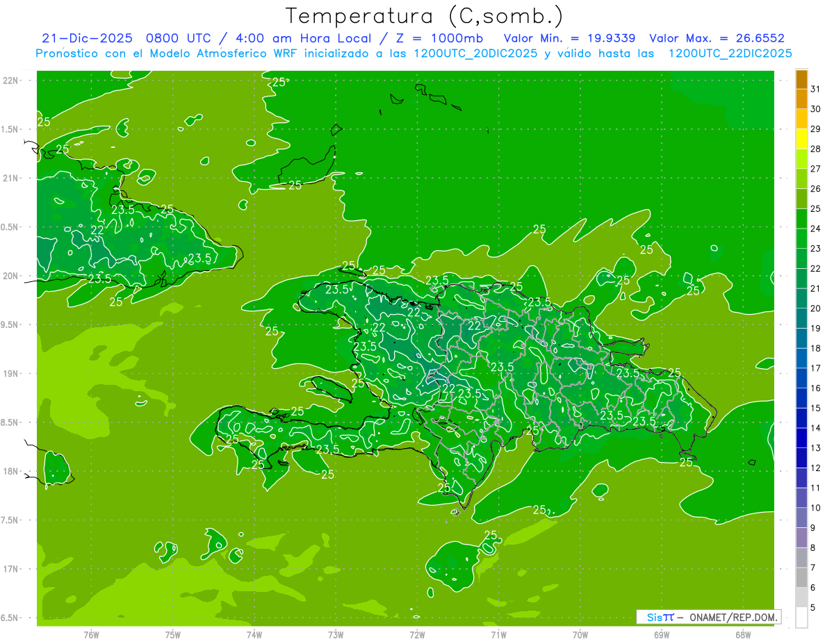Click the legend swatch between 25 and 26
834x644 pixels.
[801, 199]
